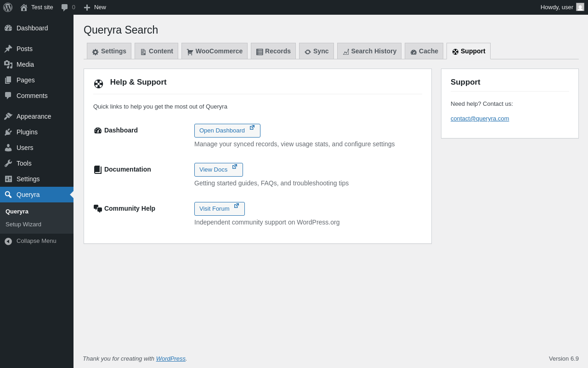Viewport: 588px width, 368px height.
Task: Switch to the Search History tab
Action: (369, 51)
